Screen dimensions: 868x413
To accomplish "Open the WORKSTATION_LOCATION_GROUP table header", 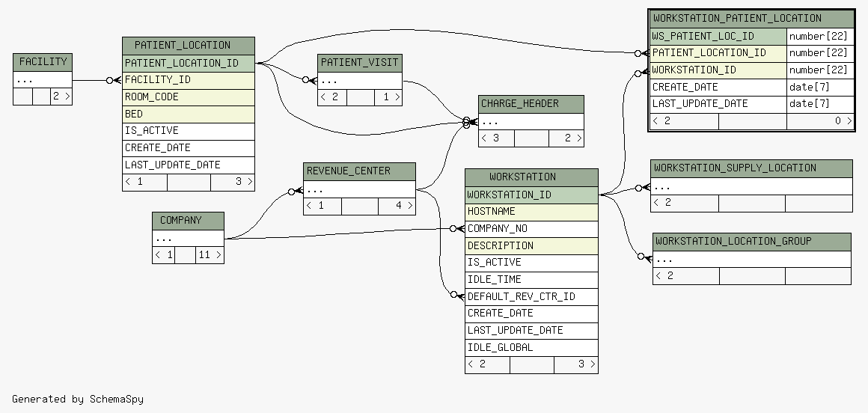I will (x=752, y=242).
